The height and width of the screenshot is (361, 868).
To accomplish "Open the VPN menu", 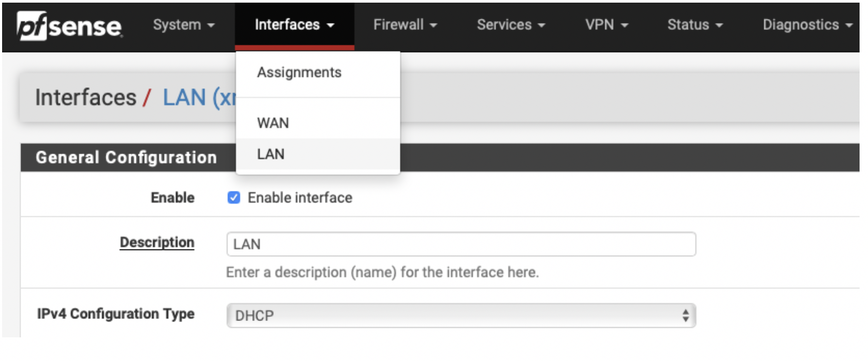I will click(606, 25).
